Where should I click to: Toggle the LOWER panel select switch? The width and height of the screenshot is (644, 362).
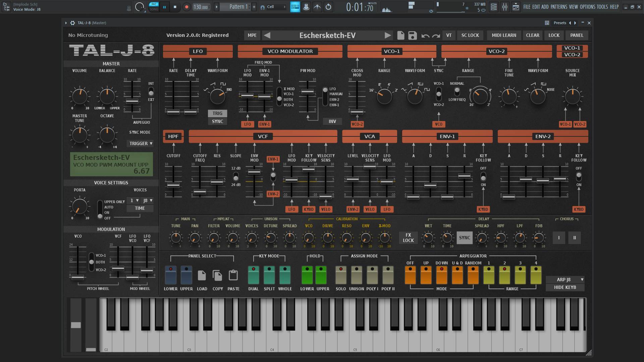170,275
